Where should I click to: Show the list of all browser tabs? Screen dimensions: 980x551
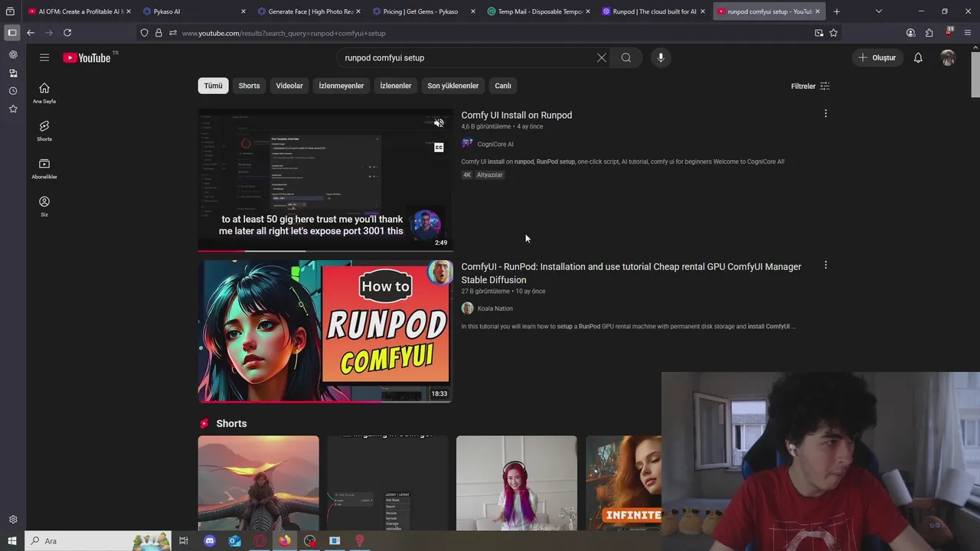coord(878,11)
